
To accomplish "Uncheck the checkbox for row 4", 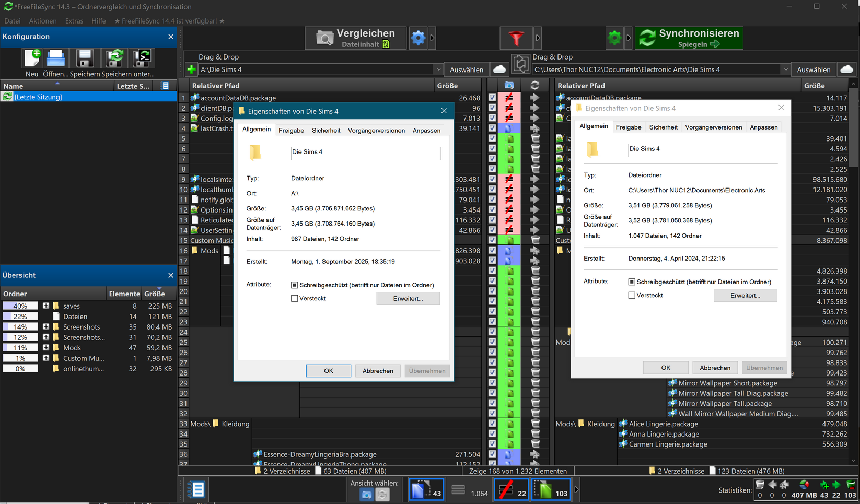I will [492, 128].
